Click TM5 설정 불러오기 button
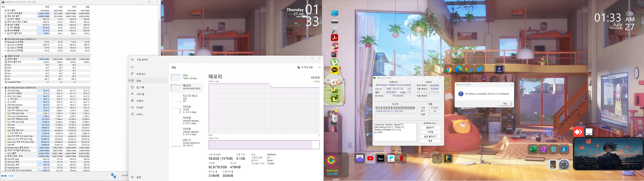644x181 pixels. (x=430, y=137)
